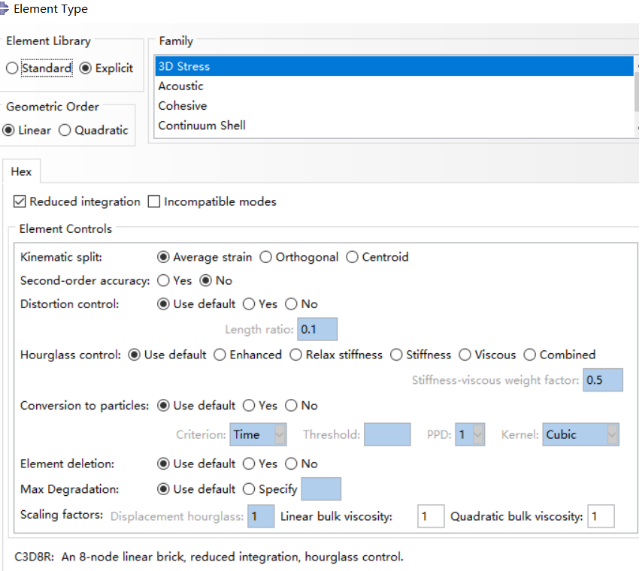Click the Linear bulk viscosity field
This screenshot has width=640, height=571.
pyautogui.click(x=430, y=516)
